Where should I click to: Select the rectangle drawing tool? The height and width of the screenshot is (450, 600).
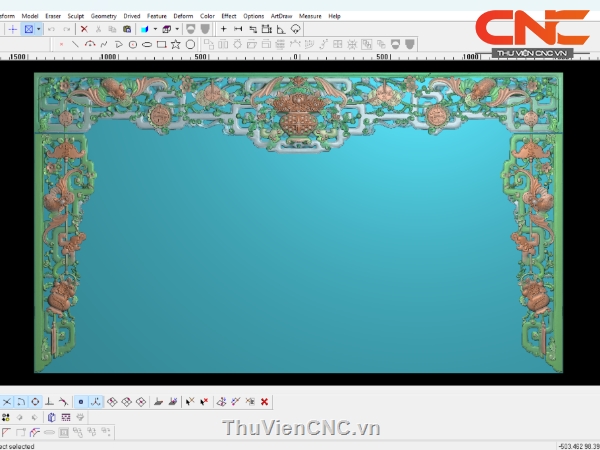click(x=161, y=44)
